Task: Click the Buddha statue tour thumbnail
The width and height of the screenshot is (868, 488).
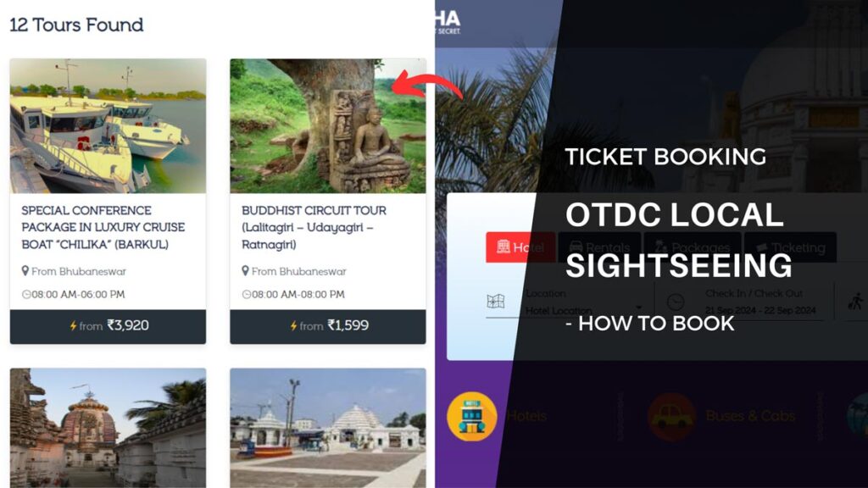Action: pos(328,126)
